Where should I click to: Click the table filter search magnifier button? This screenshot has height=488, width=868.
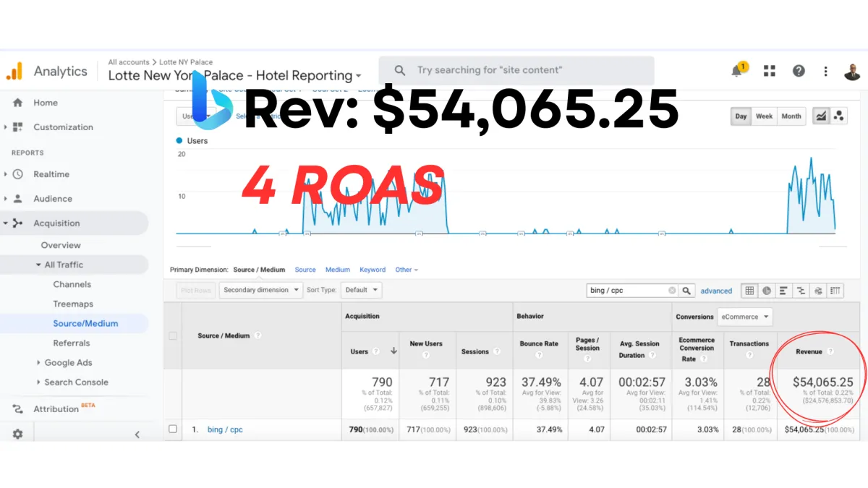click(x=687, y=291)
